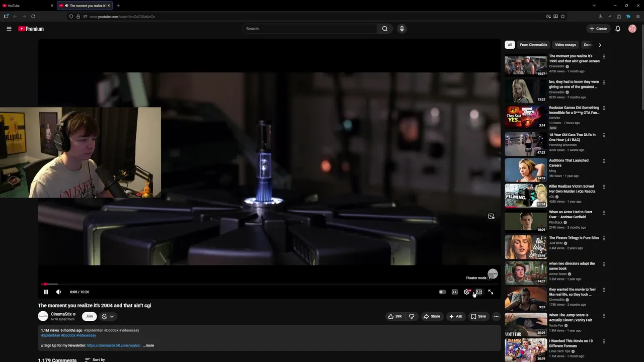Open the browser extensions icon

[x=619, y=16]
